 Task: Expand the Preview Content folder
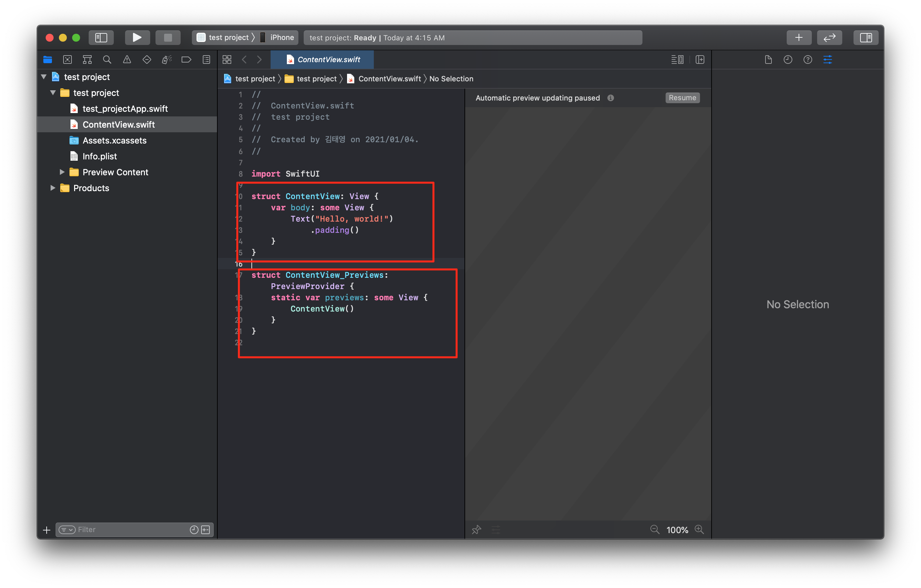(x=62, y=172)
